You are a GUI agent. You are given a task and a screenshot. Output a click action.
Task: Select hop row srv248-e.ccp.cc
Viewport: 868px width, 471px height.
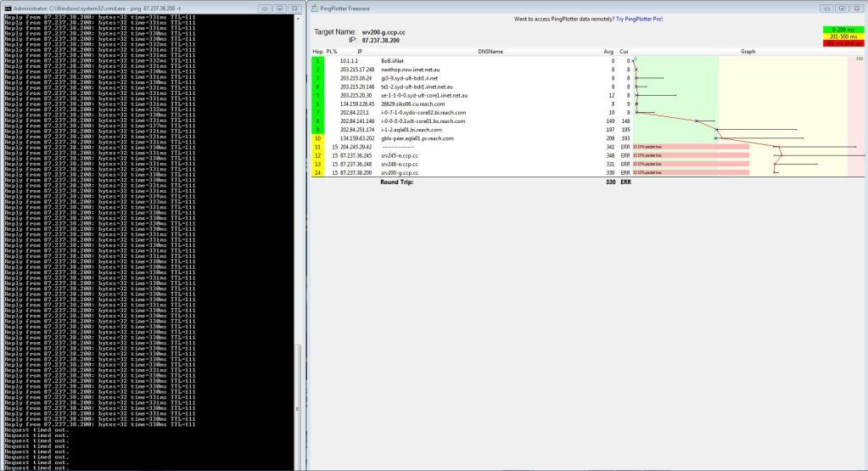click(588, 165)
